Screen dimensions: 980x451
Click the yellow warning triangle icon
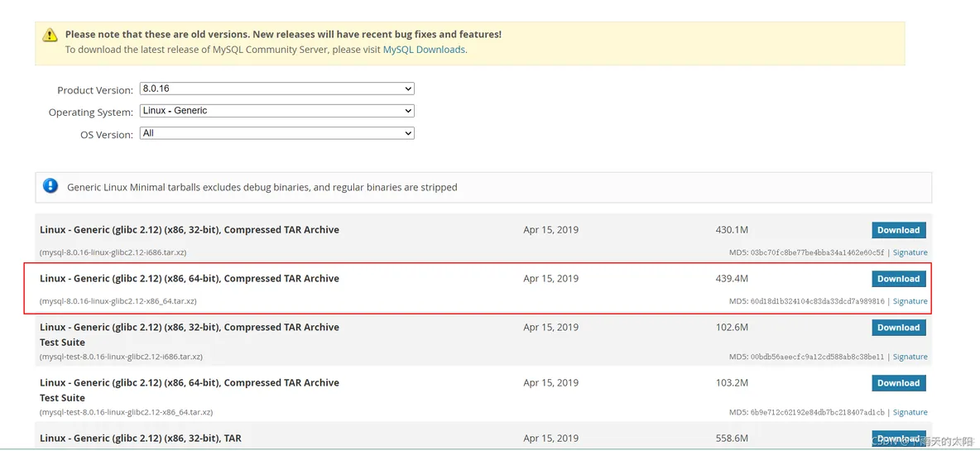(50, 35)
